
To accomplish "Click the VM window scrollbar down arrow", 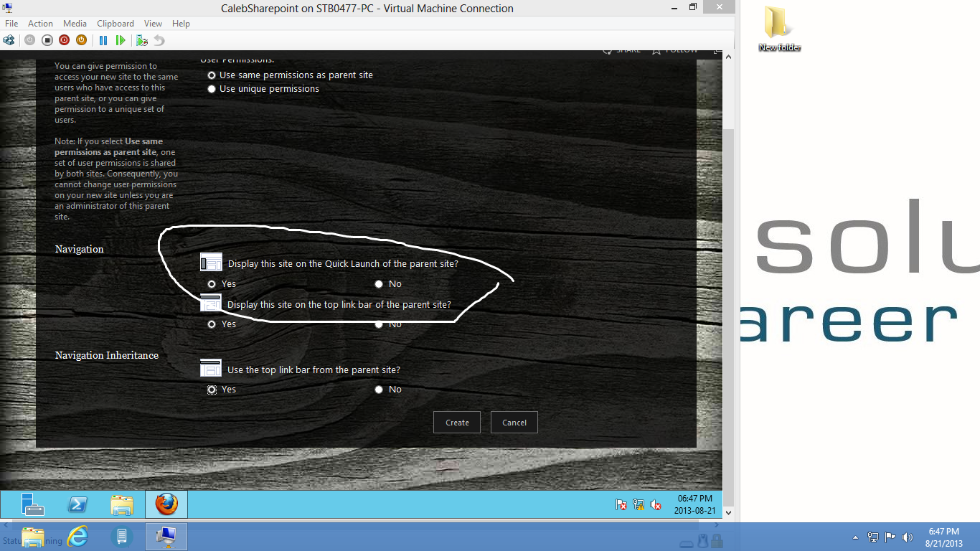I will coord(729,513).
